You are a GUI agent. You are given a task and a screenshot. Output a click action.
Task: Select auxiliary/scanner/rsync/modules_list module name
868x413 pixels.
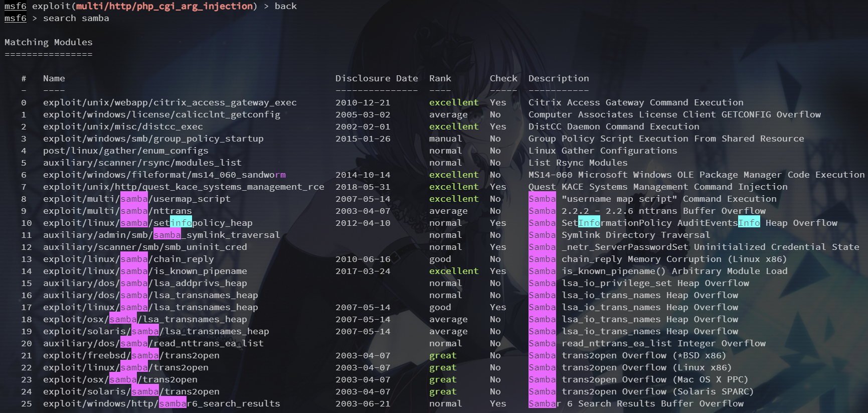142,163
